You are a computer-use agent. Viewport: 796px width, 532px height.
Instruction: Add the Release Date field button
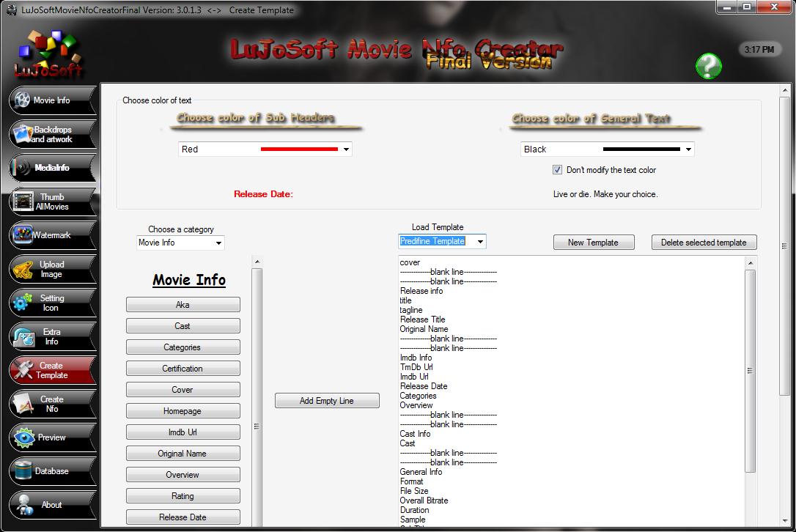[183, 517]
